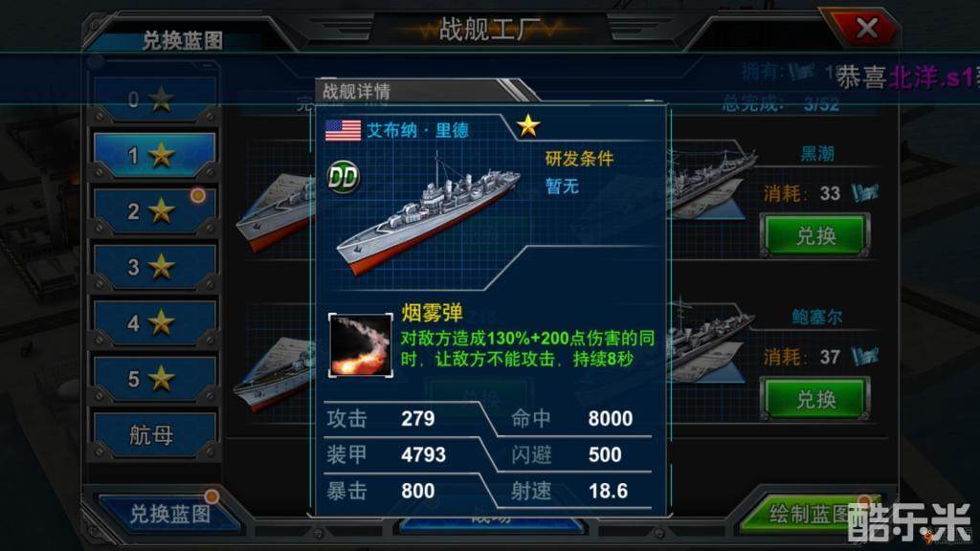Screen dimensions: 980x551
Task: Click 兑换 button for the 黑潮 ship
Action: click(815, 235)
